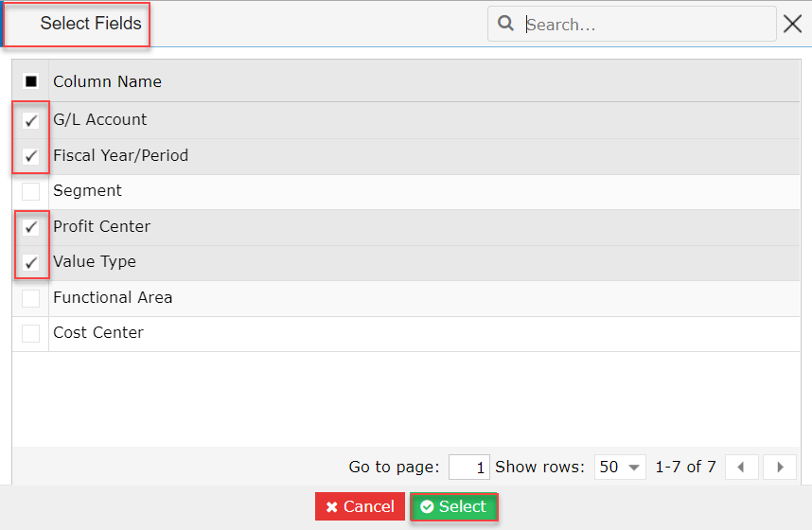
Task: Go to the next page arrow
Action: (780, 467)
